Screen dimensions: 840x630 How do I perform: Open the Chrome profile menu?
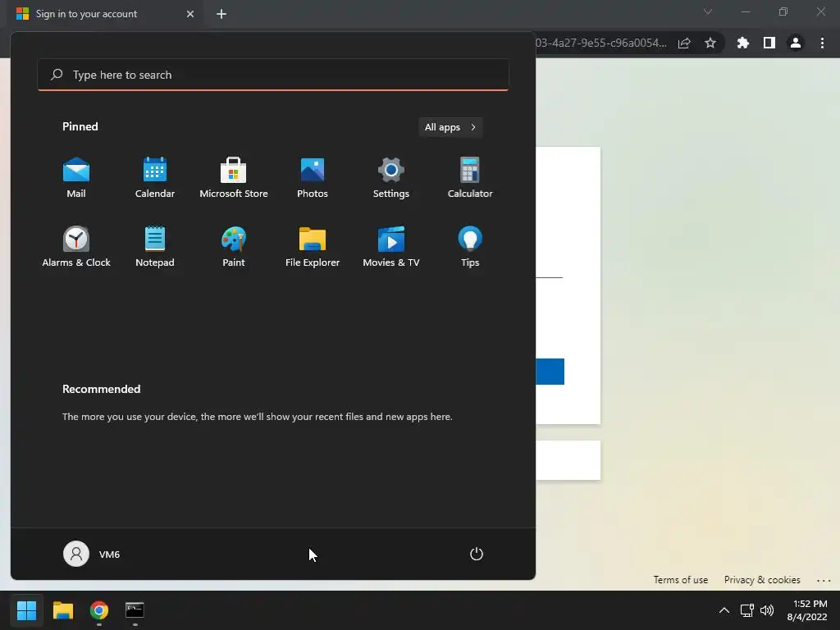[x=796, y=43]
